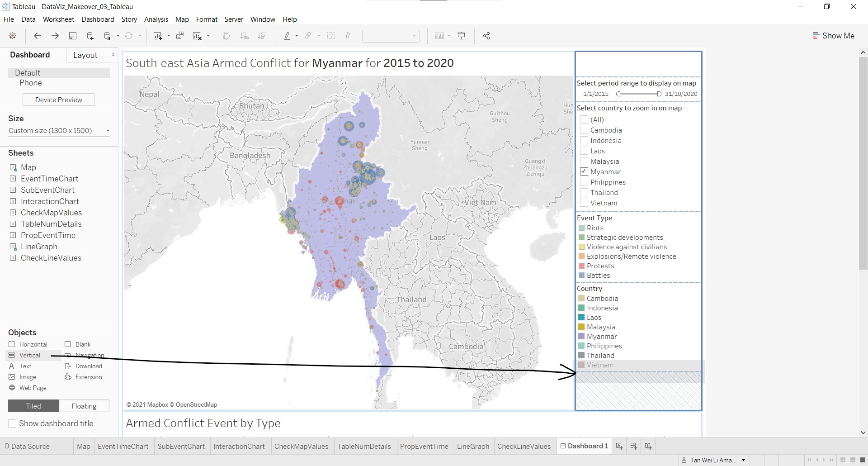Screen dimensions: 868x466
Task: Open the Analysis menu
Action: [156, 19]
